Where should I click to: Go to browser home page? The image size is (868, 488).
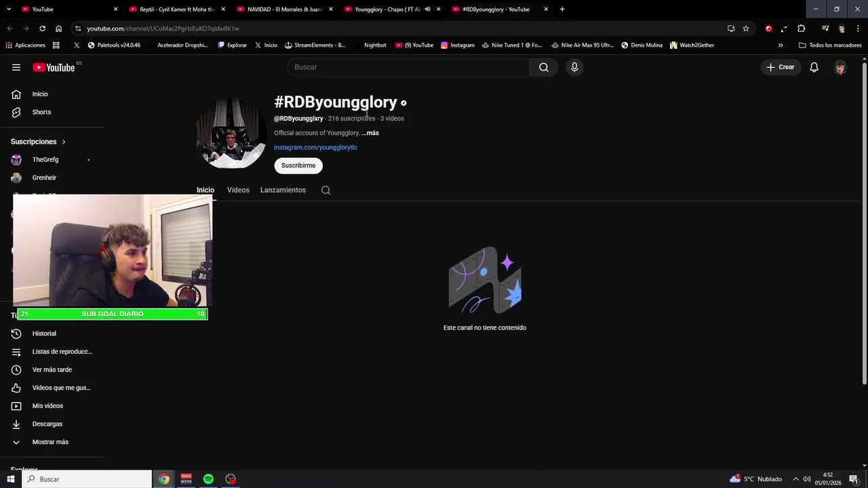[58, 28]
